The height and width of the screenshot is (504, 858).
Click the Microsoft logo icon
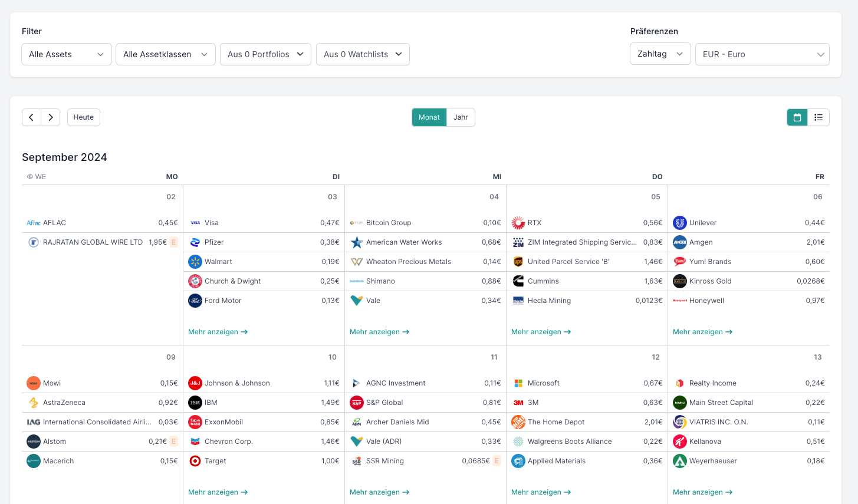(x=518, y=383)
